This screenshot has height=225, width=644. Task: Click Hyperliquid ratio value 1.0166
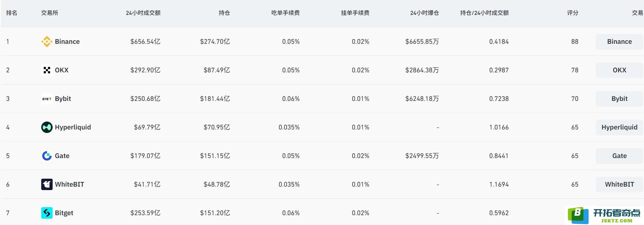click(x=499, y=127)
